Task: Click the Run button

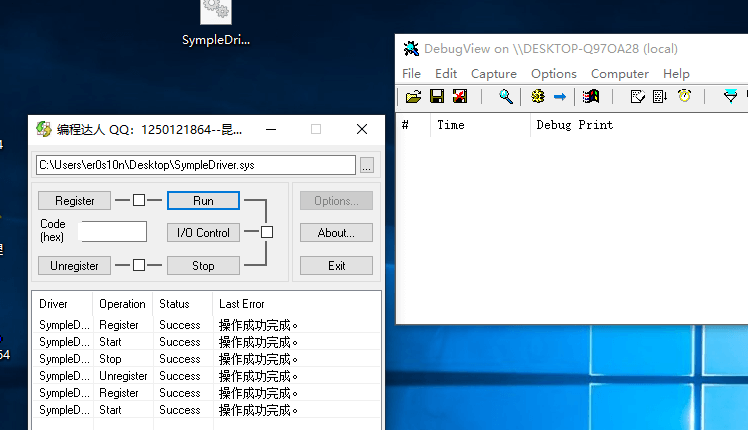Action: [x=203, y=201]
